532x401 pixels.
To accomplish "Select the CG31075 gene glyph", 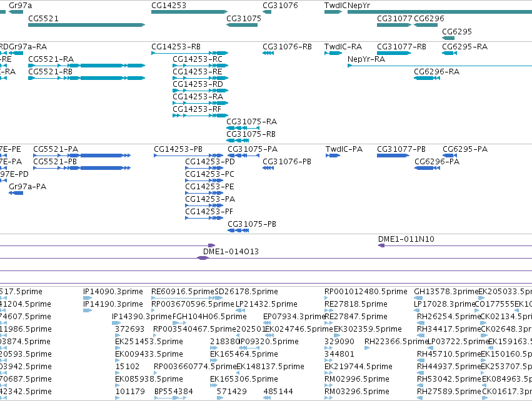I will pos(242,25).
